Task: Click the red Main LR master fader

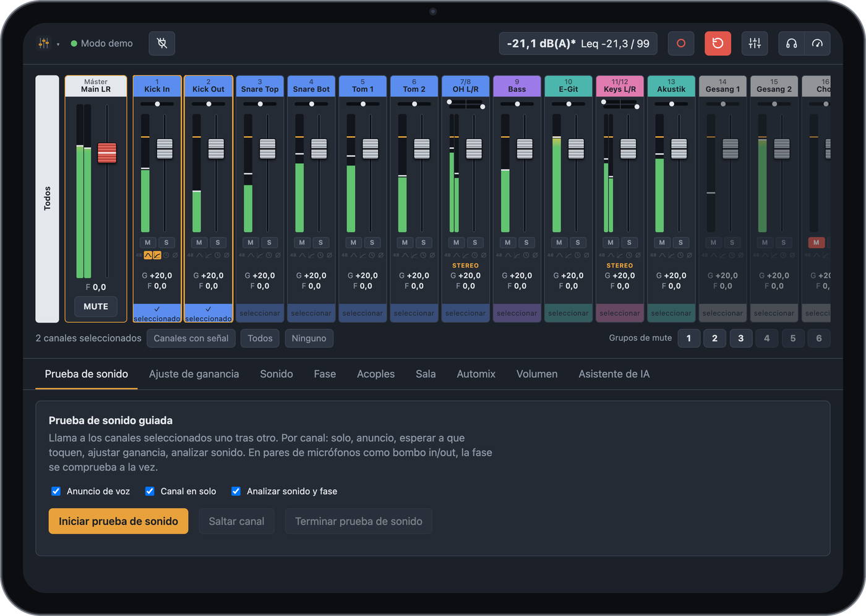Action: click(107, 153)
